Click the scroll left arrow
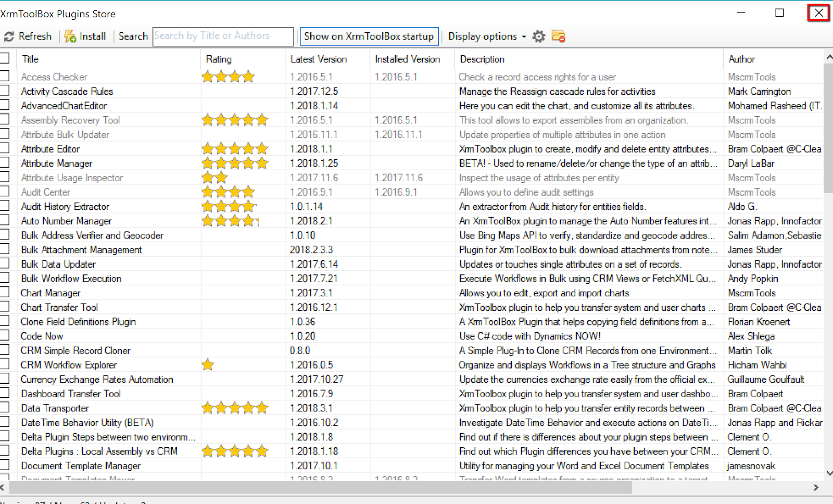Viewport: 833px width, 504px height. coord(3,488)
